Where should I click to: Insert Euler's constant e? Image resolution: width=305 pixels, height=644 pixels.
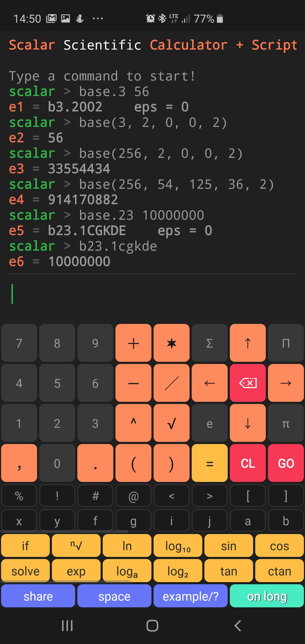209,423
